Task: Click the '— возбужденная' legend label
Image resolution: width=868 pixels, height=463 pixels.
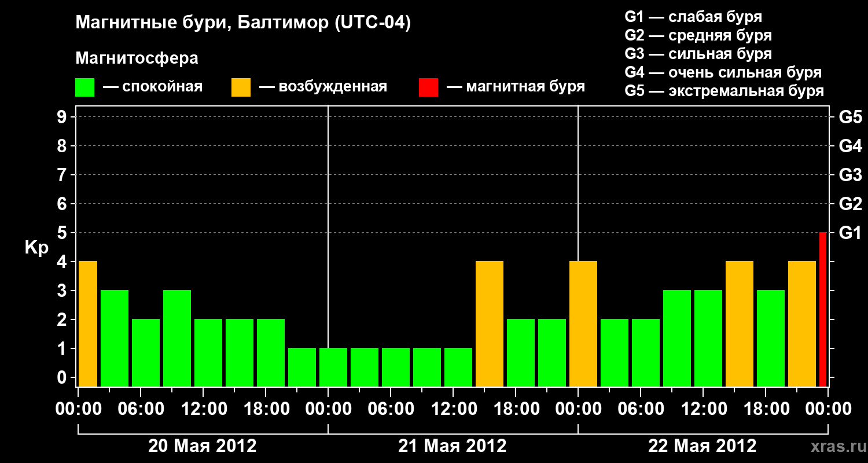Action: (323, 87)
